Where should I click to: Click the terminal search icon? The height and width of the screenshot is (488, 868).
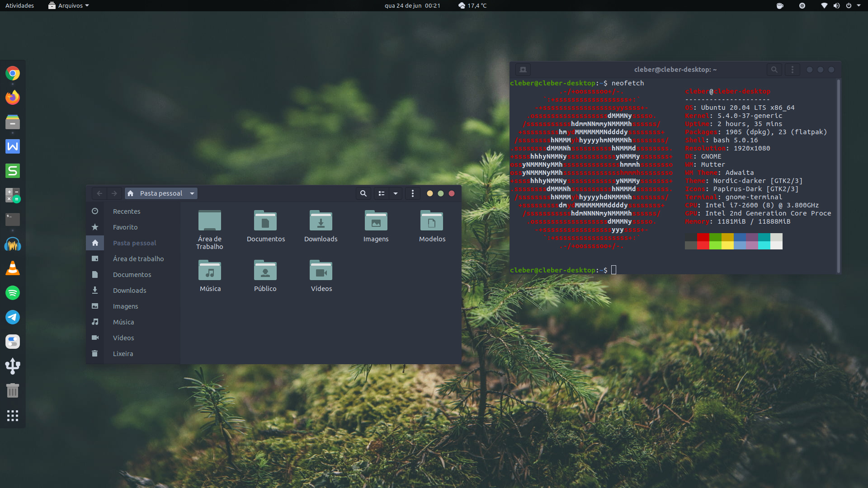point(774,70)
